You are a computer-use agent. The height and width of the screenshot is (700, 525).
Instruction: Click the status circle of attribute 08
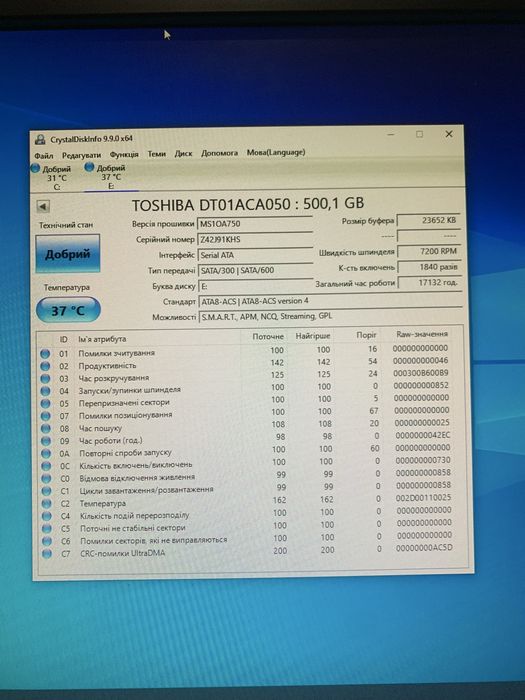click(x=46, y=429)
